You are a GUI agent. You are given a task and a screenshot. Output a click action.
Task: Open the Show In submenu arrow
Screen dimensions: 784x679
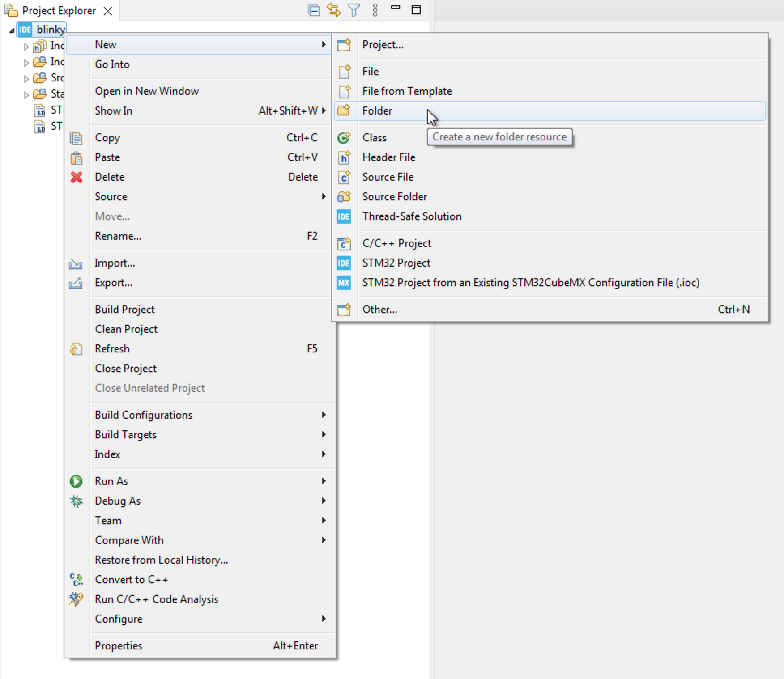point(324,111)
